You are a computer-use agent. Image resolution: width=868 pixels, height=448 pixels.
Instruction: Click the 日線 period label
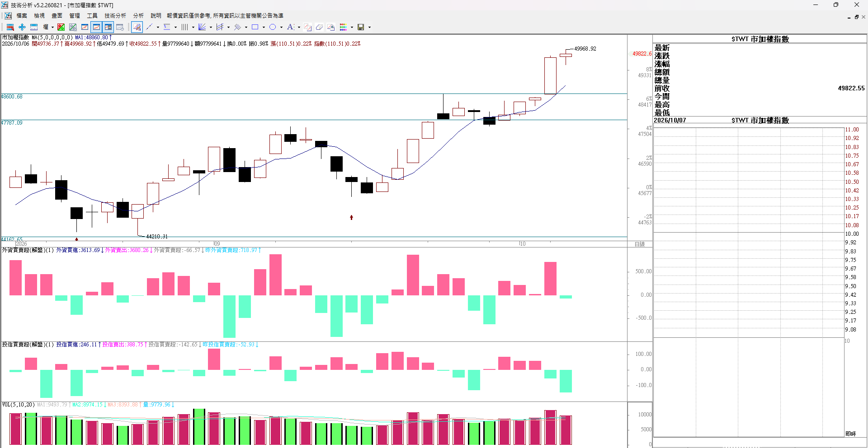[x=640, y=244]
